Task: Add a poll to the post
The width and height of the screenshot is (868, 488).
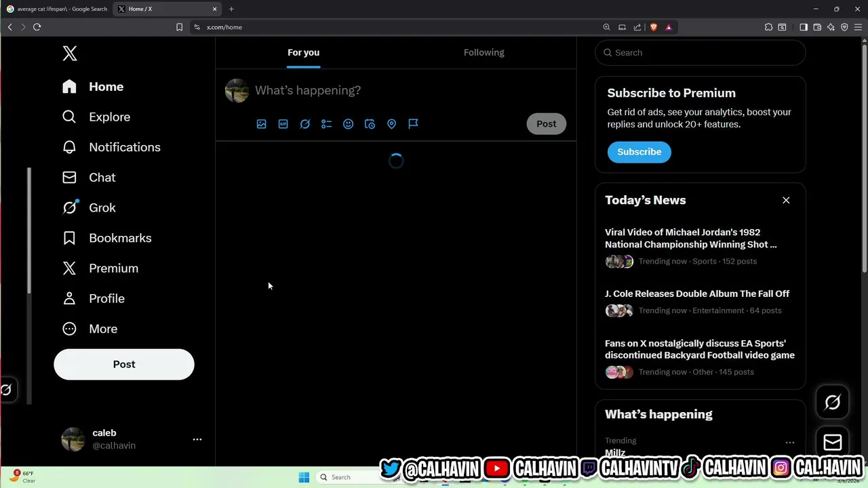Action: pyautogui.click(x=327, y=124)
